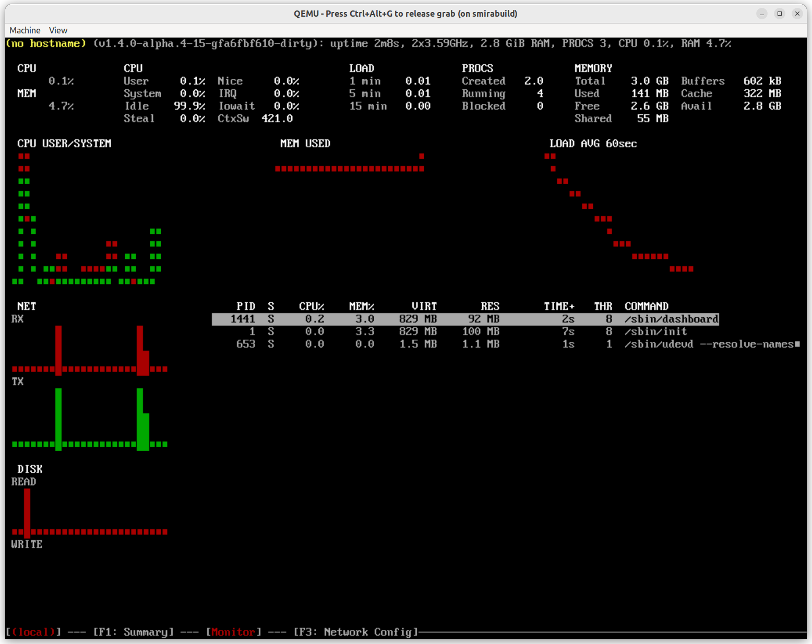The width and height of the screenshot is (812, 644).
Task: Sort processes by the PID column header
Action: point(246,306)
